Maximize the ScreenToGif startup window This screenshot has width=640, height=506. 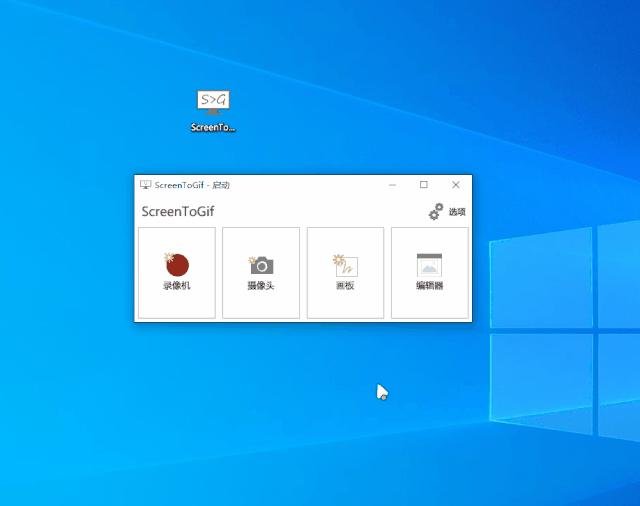click(424, 185)
